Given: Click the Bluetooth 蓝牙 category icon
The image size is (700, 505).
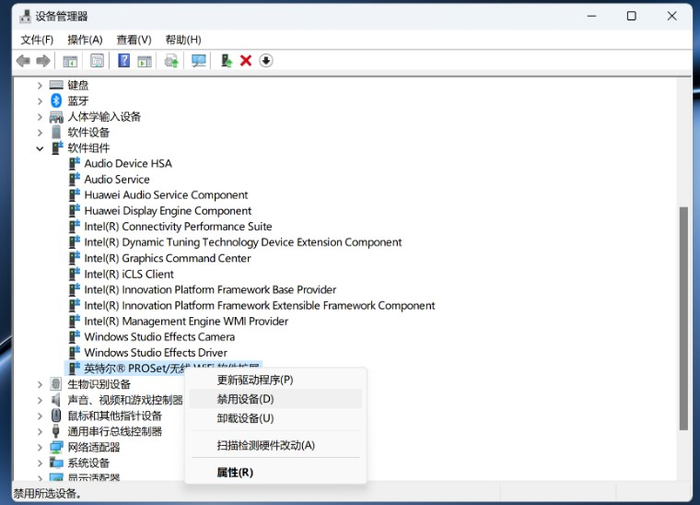Looking at the screenshot, I should point(56,100).
